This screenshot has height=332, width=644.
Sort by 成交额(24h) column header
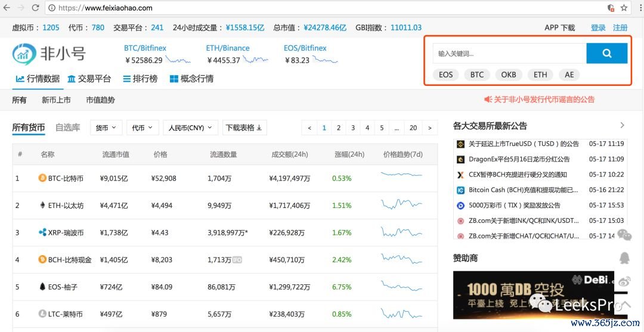point(290,155)
